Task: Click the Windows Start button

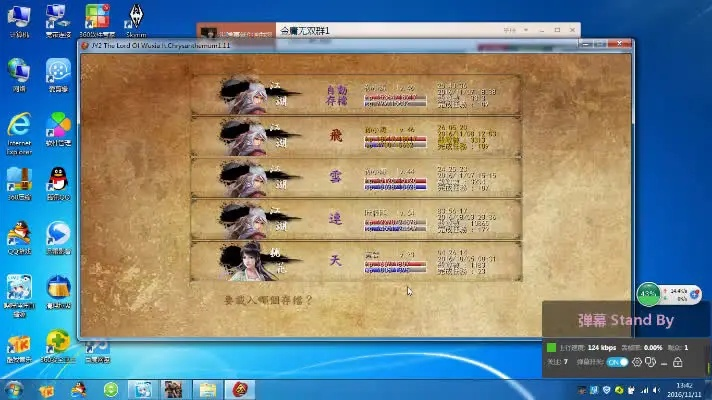Action: pos(16,388)
